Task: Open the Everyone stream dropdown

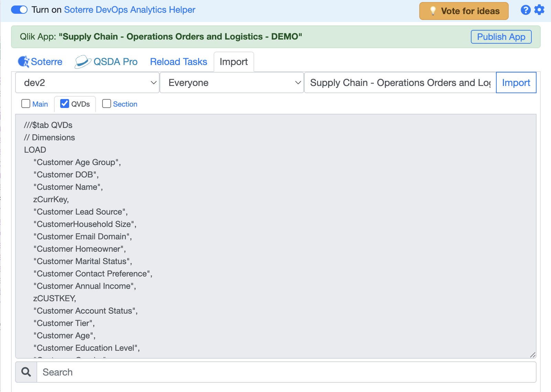Action: (x=232, y=83)
